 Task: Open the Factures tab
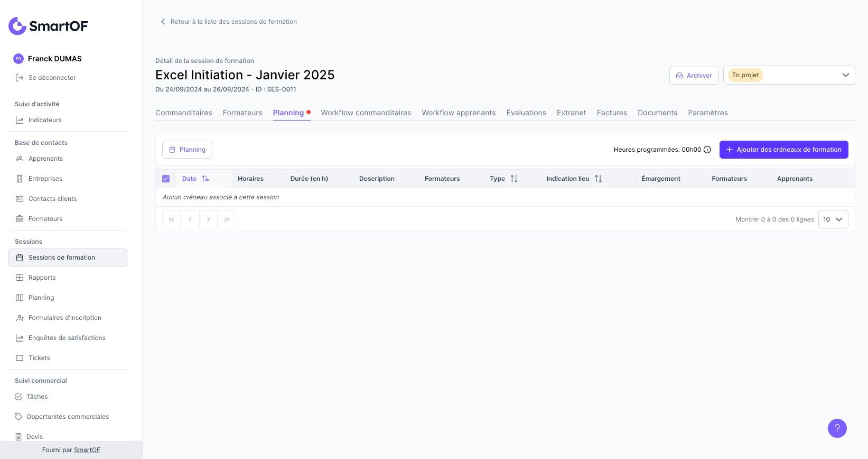[x=612, y=113]
